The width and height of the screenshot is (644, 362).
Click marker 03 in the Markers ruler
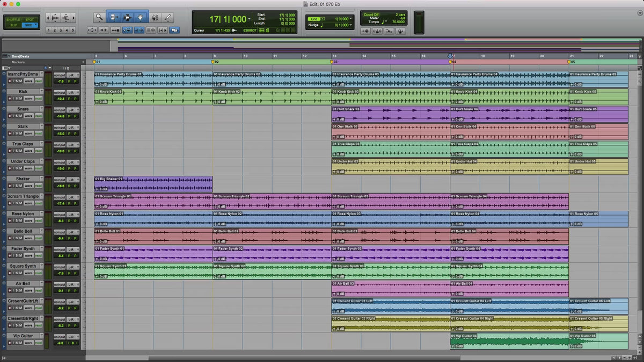click(x=332, y=62)
